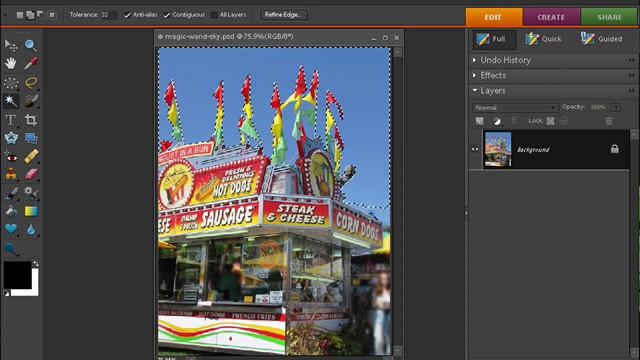Screen dimensions: 640x360
Task: Switch to the CREATE tab
Action: coord(551,17)
